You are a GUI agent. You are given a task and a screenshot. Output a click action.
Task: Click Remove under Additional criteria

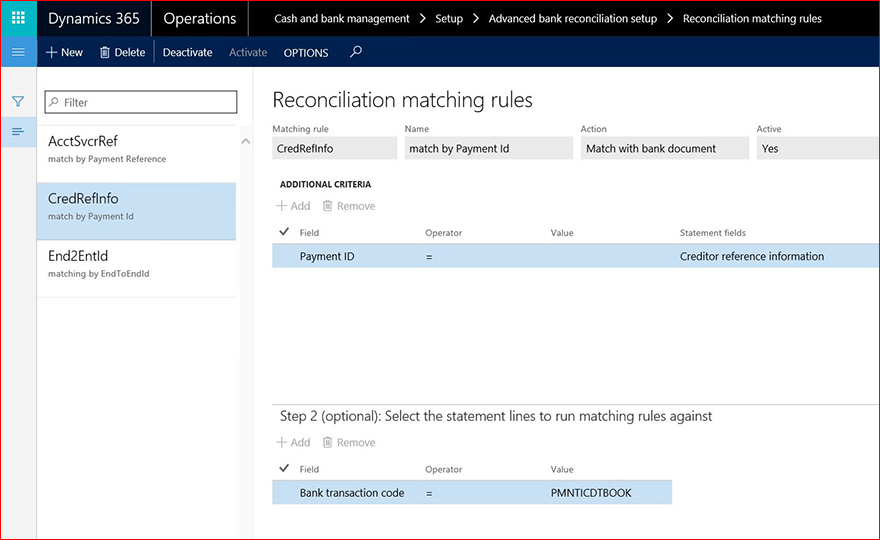(349, 206)
